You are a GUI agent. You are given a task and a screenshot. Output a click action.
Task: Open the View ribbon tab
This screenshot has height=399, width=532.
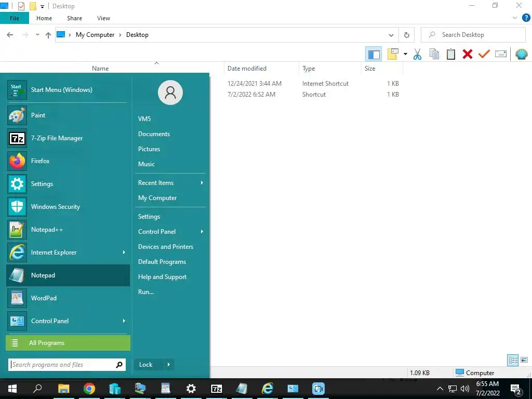(x=103, y=18)
